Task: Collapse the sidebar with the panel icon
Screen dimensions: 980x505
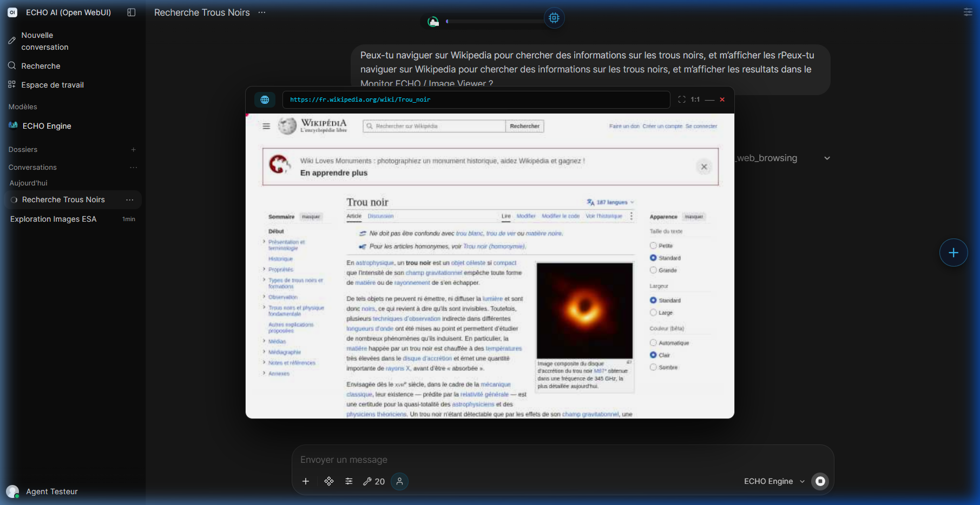Action: [131, 12]
